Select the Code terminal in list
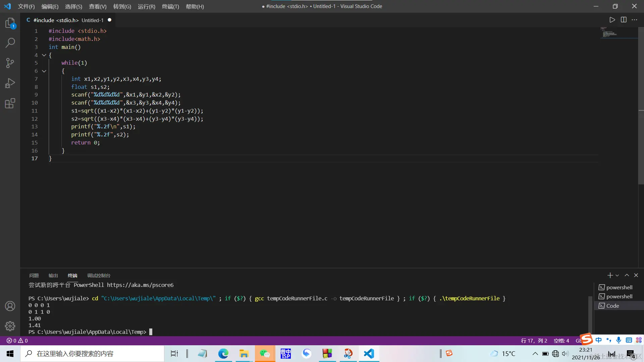This screenshot has height=362, width=644. (x=612, y=306)
